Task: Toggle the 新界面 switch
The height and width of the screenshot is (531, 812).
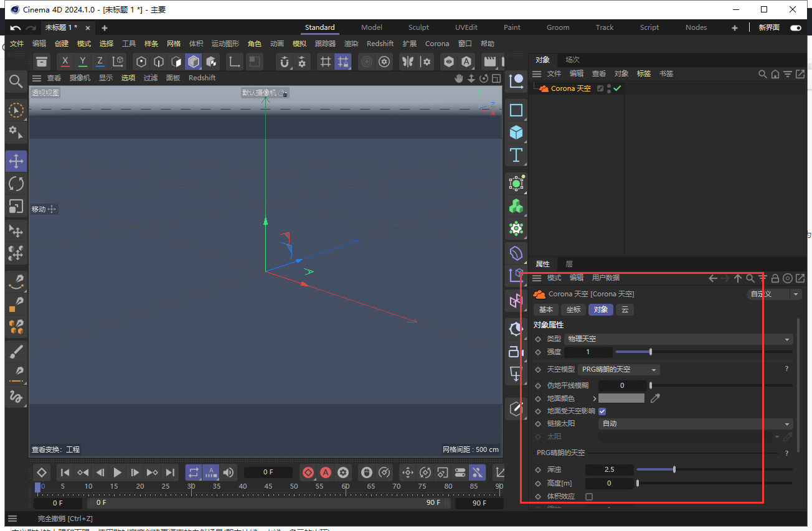Action: pyautogui.click(x=795, y=28)
